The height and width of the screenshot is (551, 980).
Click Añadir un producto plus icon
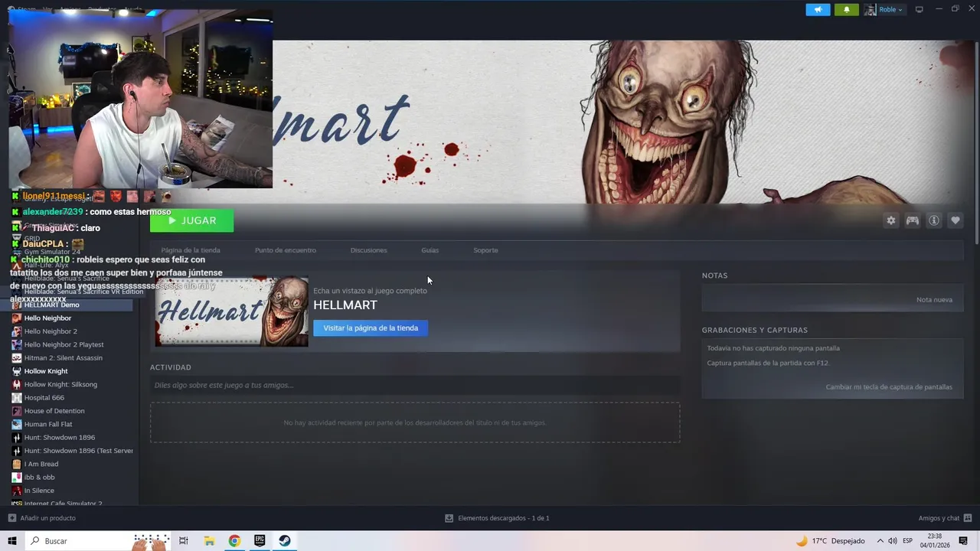12,518
